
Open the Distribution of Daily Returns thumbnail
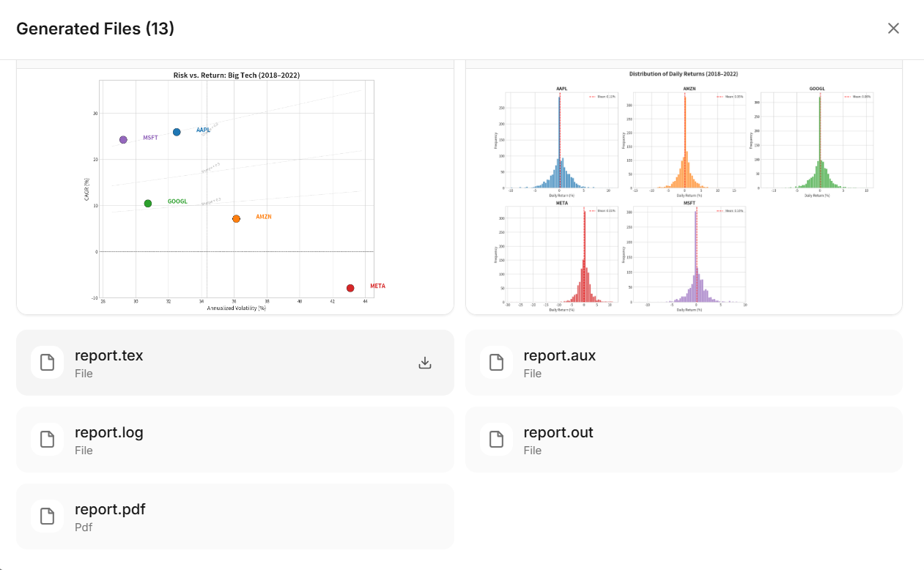(684, 188)
